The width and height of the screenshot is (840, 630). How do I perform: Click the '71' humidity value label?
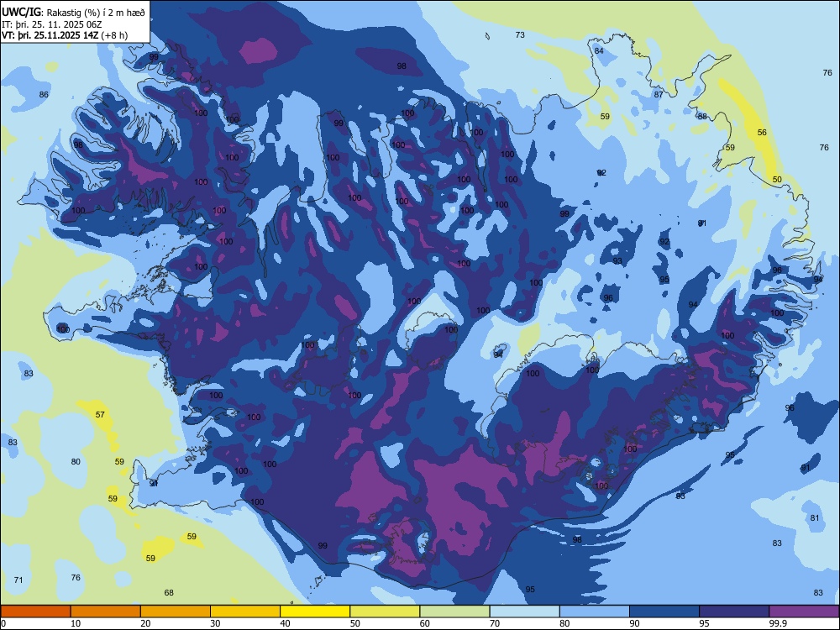tap(18, 580)
